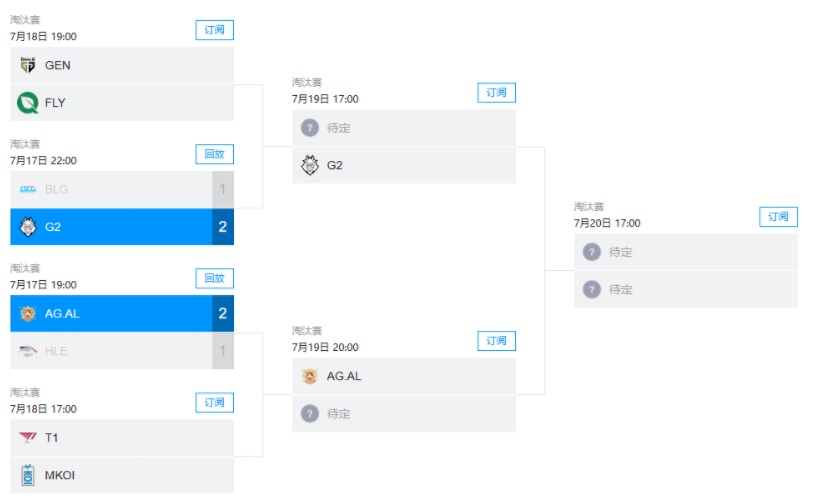Viewport: 818px width, 496px height.
Task: Click the AG.AL logo in blue row
Action: [28, 313]
